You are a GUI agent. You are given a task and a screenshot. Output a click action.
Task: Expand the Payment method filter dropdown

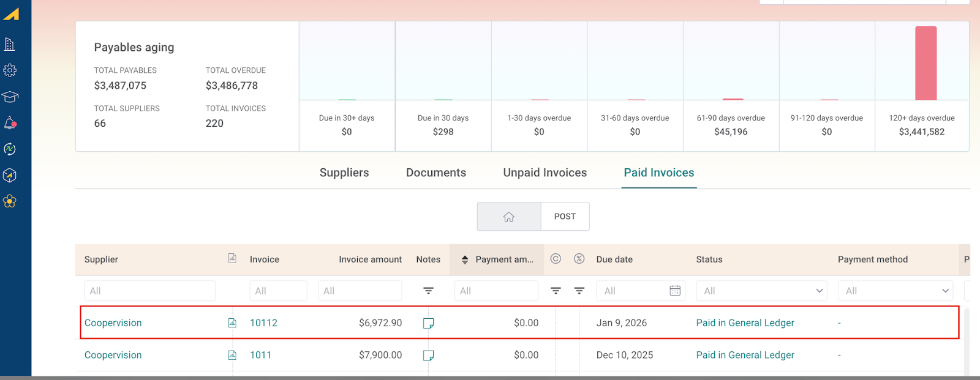click(944, 291)
